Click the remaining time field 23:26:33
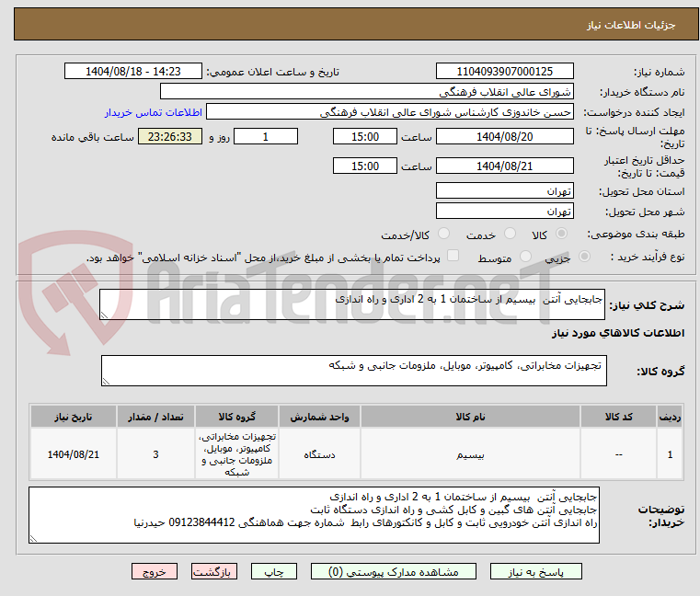This screenshot has height=596, width=700. click(170, 137)
